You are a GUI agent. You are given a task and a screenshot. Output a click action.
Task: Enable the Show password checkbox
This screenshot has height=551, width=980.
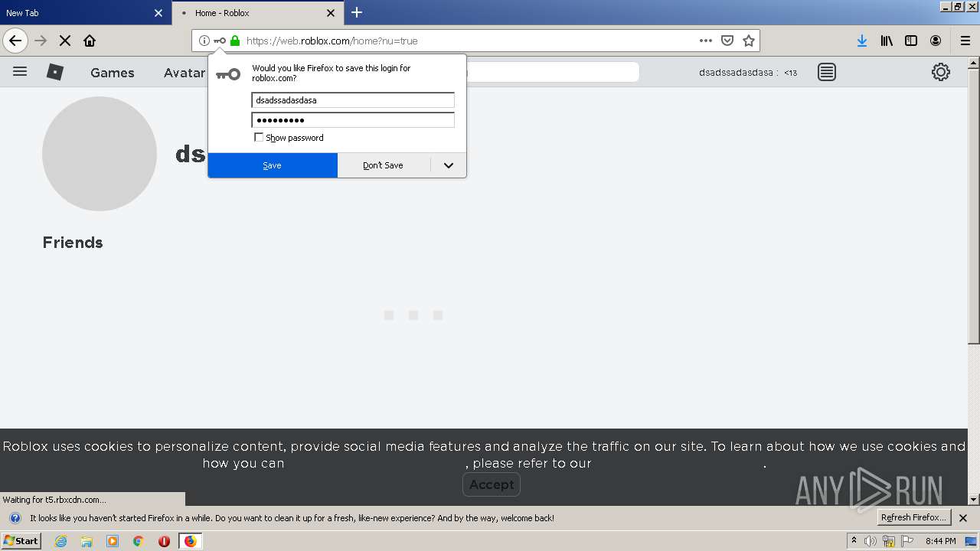point(259,138)
